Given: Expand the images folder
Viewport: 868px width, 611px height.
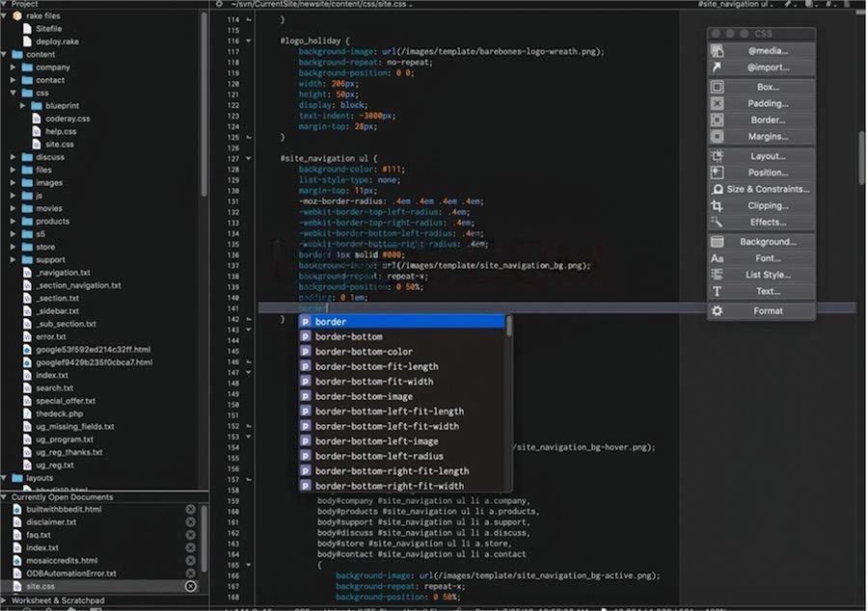Looking at the screenshot, I should point(14,182).
